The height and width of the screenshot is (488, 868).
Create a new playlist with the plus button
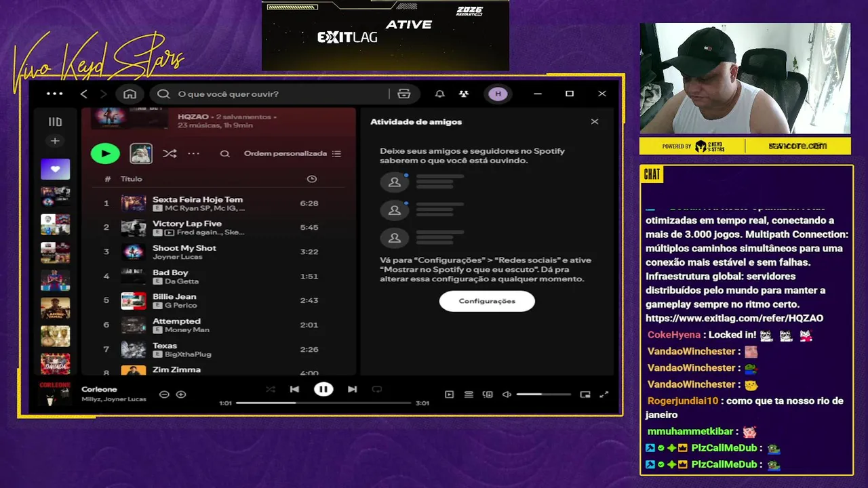[x=55, y=141]
